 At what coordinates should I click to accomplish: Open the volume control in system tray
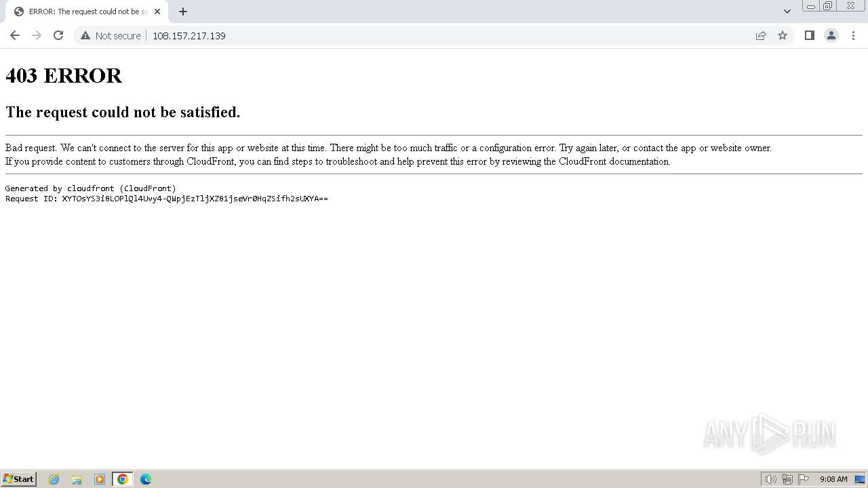pos(771,479)
